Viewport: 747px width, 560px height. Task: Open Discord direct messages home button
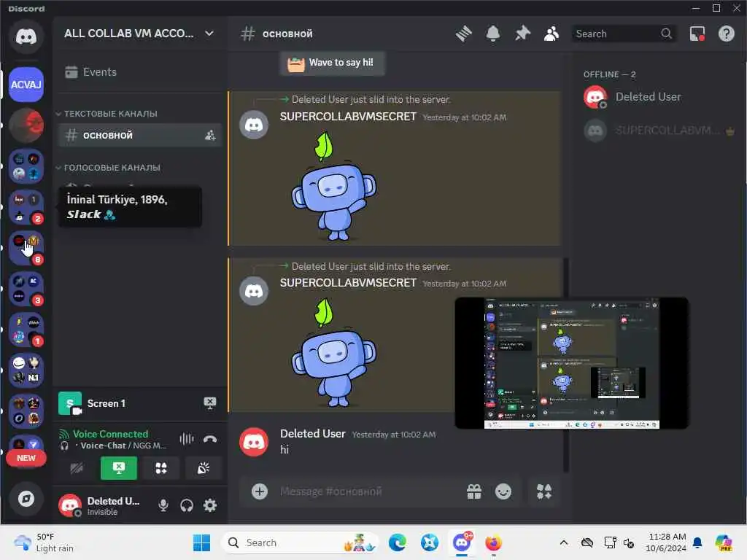26,36
